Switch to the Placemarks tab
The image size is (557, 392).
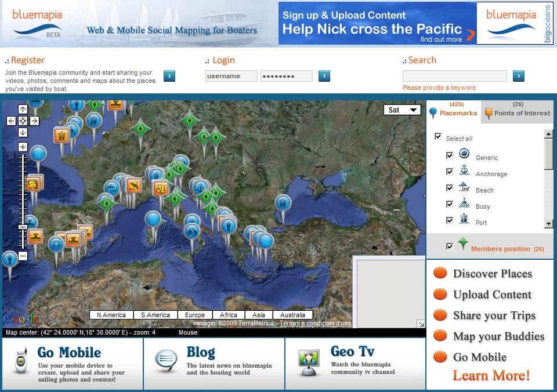point(454,111)
